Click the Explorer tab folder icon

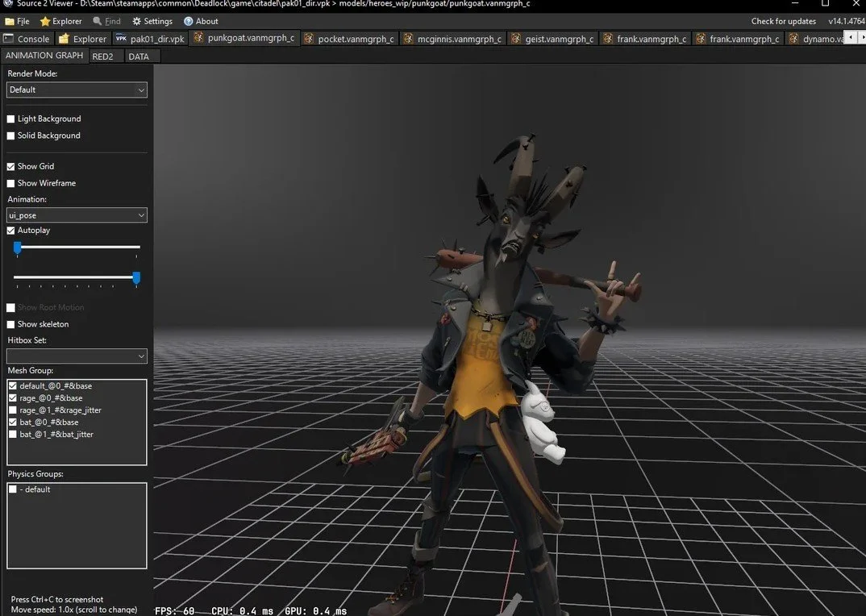pyautogui.click(x=64, y=39)
